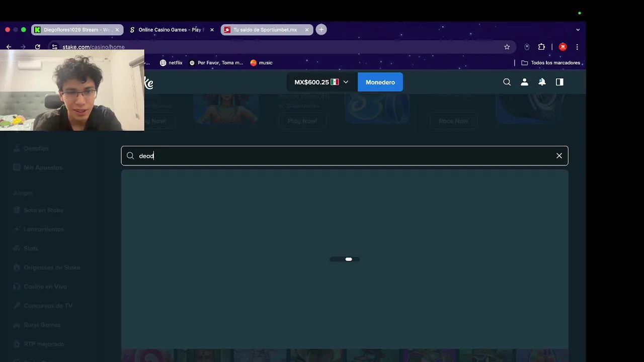
Task: View site information for stake.com
Action: tap(55, 47)
